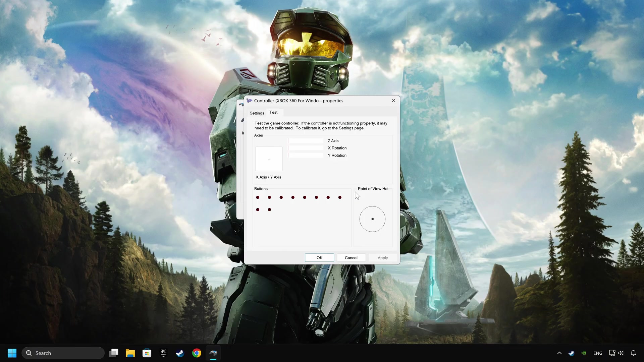
Task: Switch the ENG input language indicator
Action: tap(598, 353)
